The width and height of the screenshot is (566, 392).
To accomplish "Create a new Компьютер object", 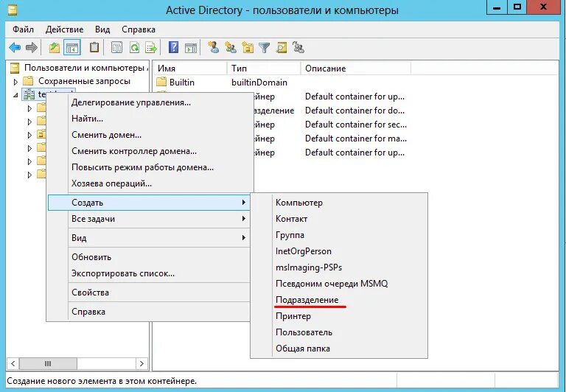I will [339, 203].
